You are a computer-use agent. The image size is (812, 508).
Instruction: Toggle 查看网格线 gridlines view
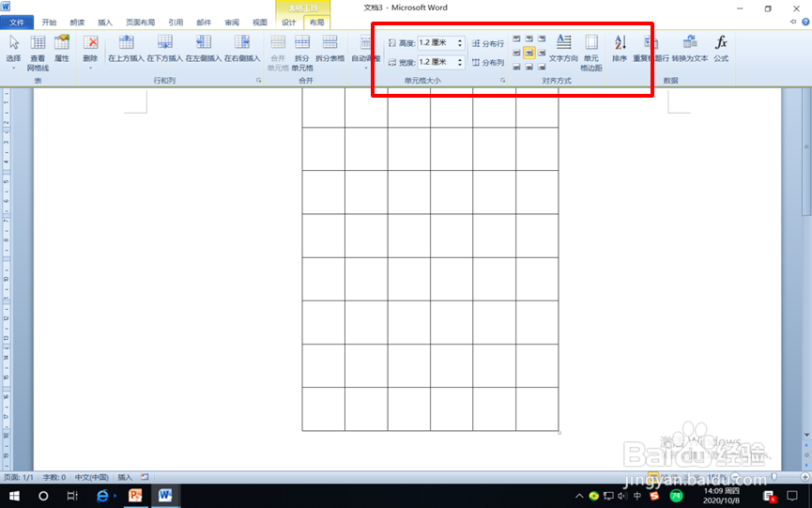point(38,52)
